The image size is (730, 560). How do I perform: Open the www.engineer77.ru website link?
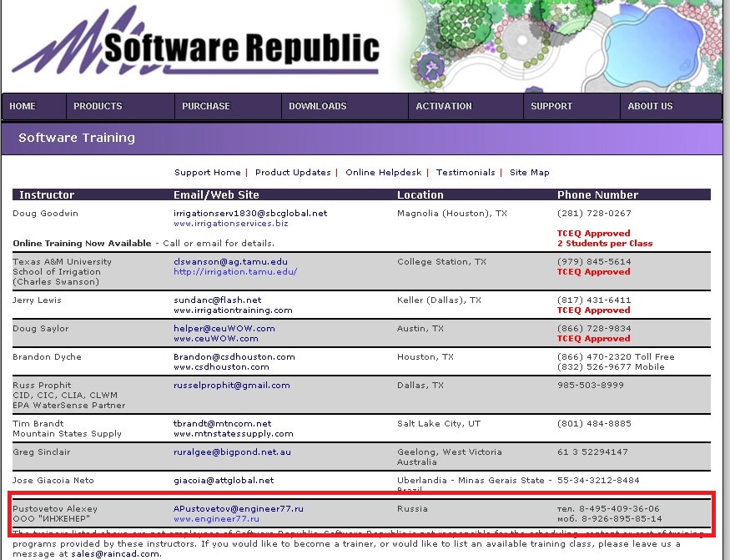(x=216, y=519)
